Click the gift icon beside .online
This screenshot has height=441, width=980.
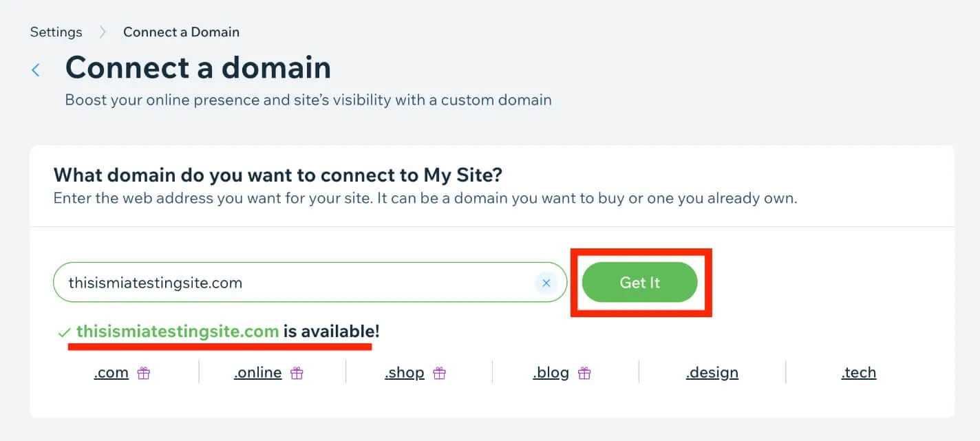(296, 372)
